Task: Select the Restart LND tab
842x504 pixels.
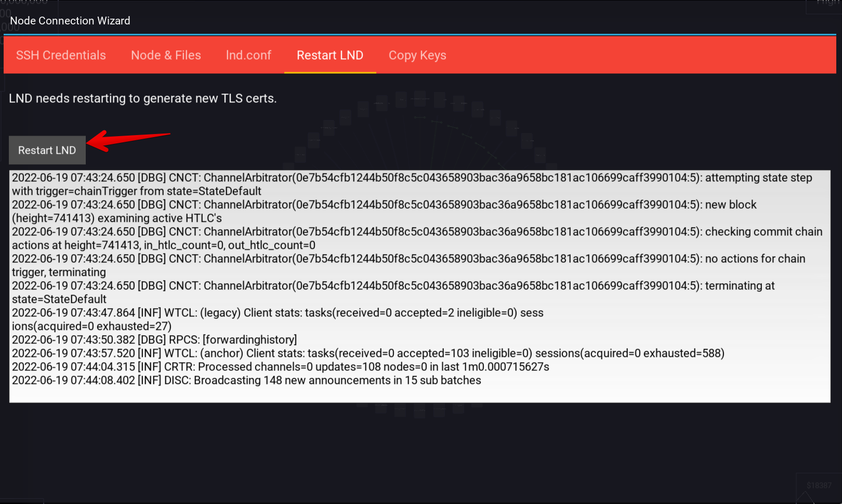Action: pyautogui.click(x=330, y=55)
